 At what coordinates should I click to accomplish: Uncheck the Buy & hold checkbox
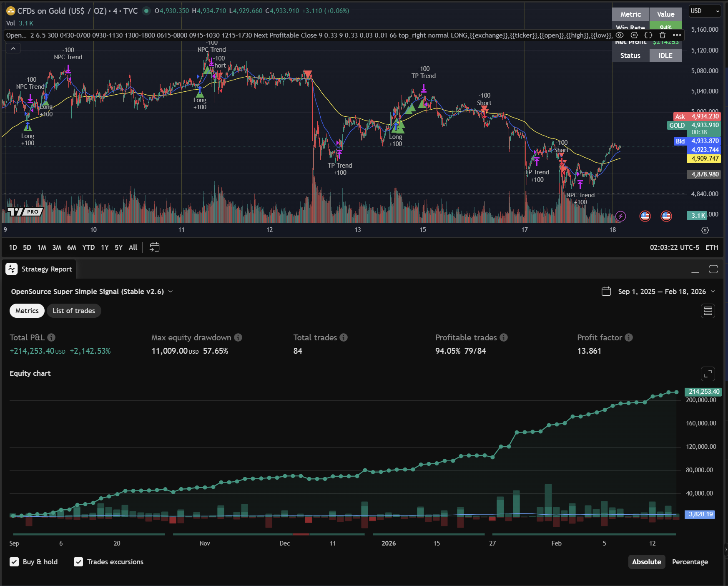tap(14, 562)
